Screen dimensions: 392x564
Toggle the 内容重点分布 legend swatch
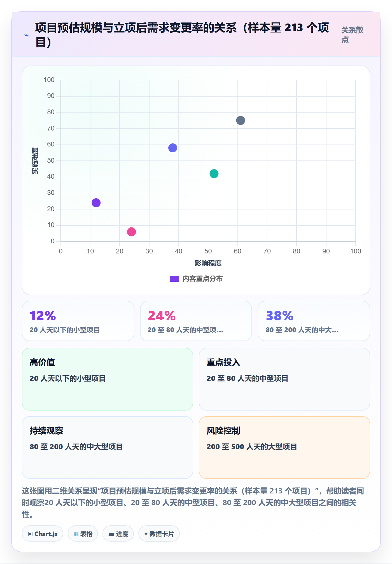click(x=174, y=279)
